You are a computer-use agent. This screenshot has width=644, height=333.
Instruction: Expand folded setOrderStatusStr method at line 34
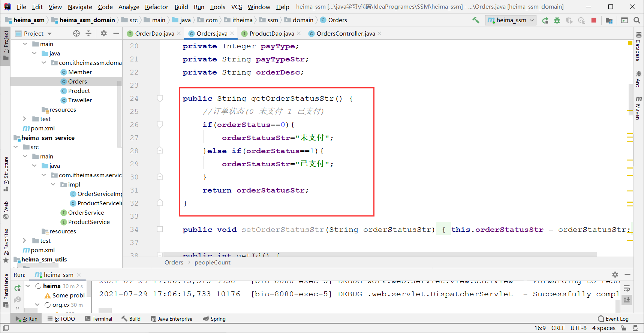coord(160,229)
